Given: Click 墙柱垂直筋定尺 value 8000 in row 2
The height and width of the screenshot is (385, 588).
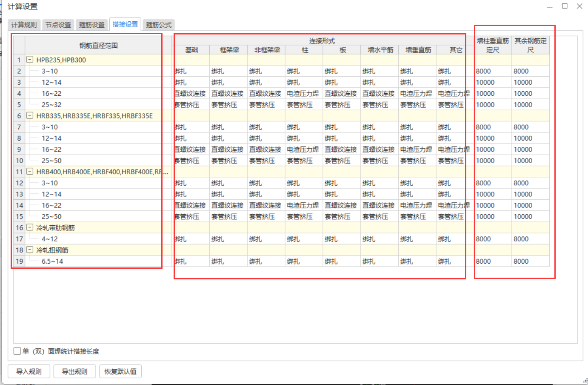Looking at the screenshot, I should [493, 71].
